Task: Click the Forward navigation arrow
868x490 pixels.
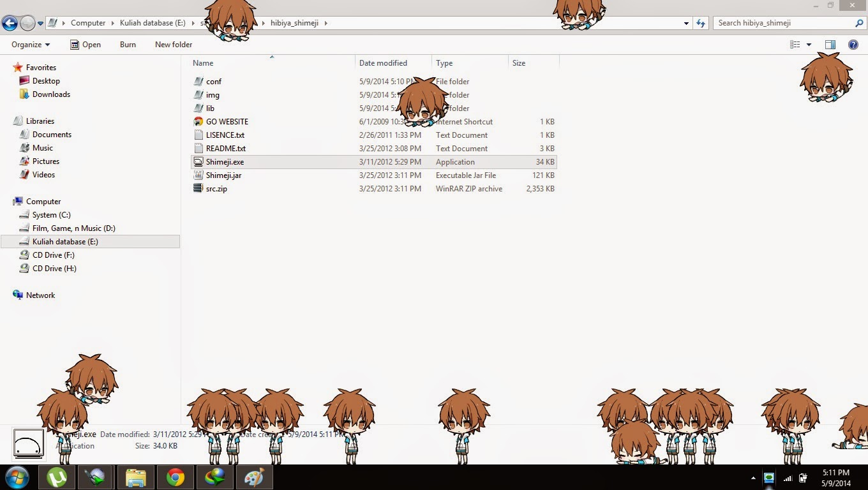Action: click(27, 24)
